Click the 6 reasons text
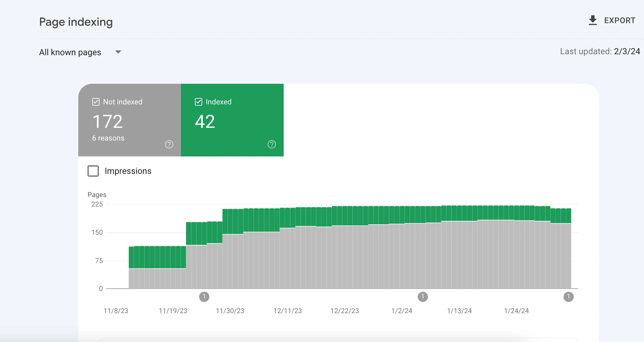Viewport: 644px width, 342px height. tap(108, 138)
